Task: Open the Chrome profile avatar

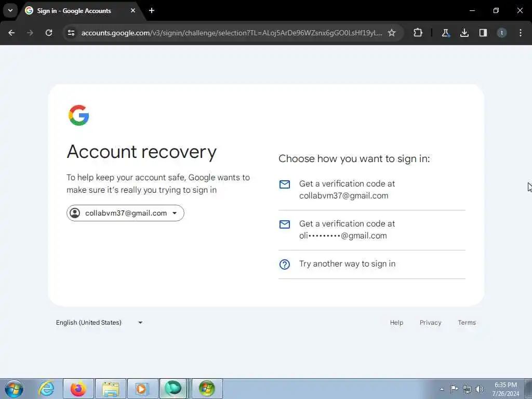Action: coord(502,33)
